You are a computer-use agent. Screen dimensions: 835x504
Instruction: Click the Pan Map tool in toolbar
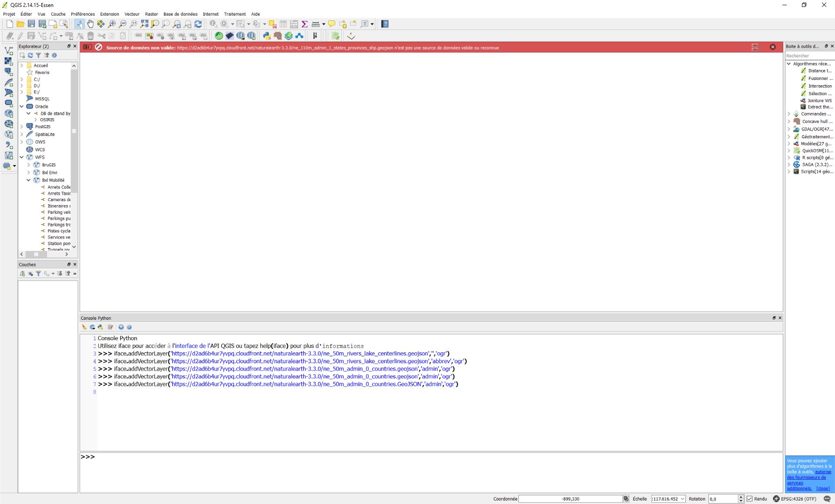[x=93, y=24]
